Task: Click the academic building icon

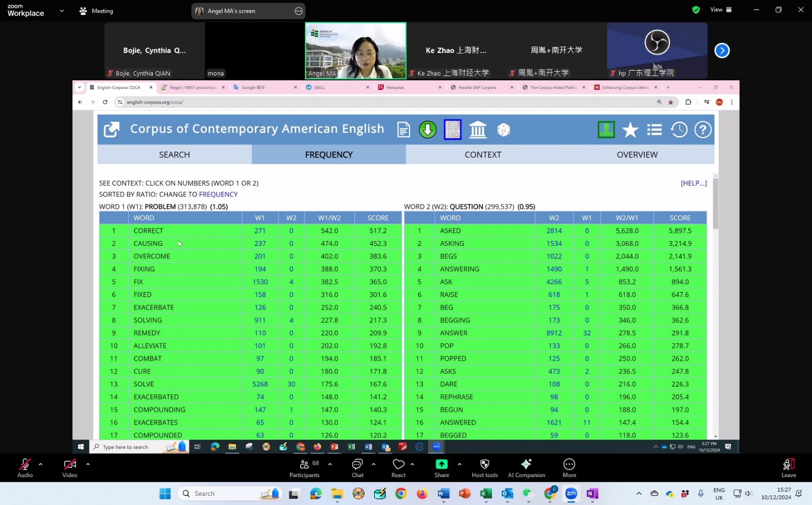Action: tap(478, 130)
